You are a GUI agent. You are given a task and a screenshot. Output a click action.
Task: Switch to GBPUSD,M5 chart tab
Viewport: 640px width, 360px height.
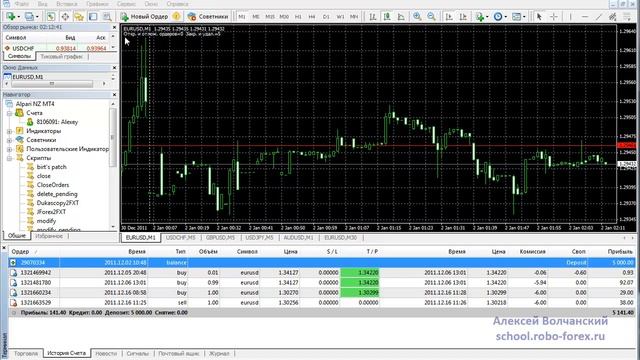(x=220, y=238)
